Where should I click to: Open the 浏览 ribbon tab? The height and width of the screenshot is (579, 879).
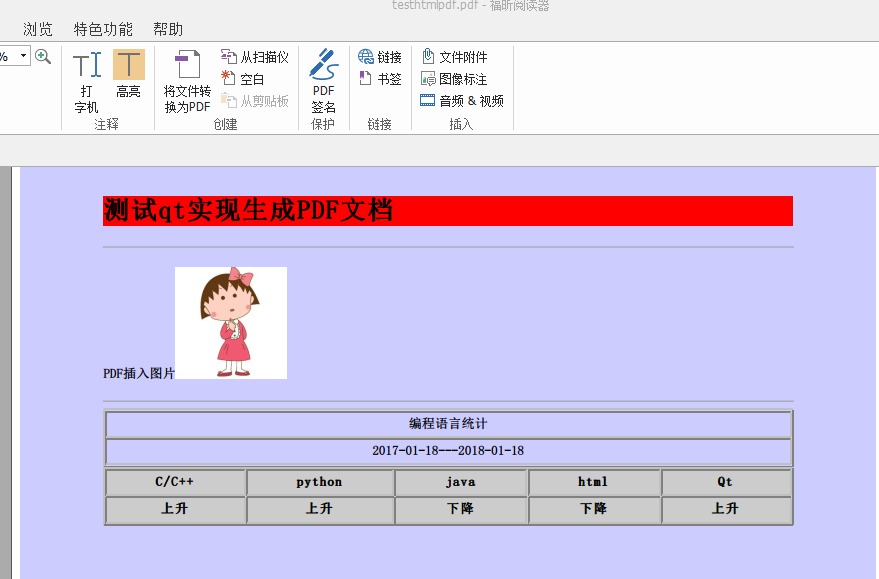(x=38, y=28)
